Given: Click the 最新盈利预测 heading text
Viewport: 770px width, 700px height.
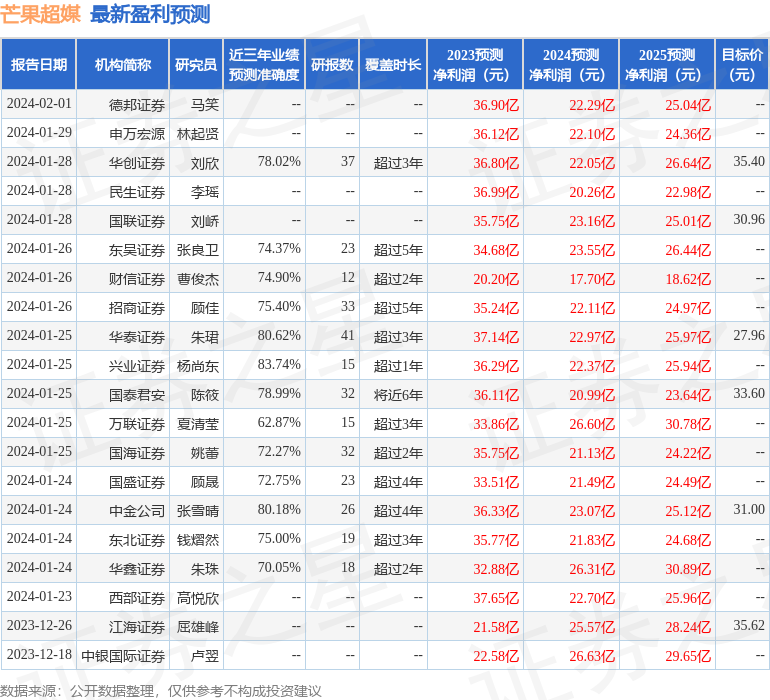Looking at the screenshot, I should [150, 14].
